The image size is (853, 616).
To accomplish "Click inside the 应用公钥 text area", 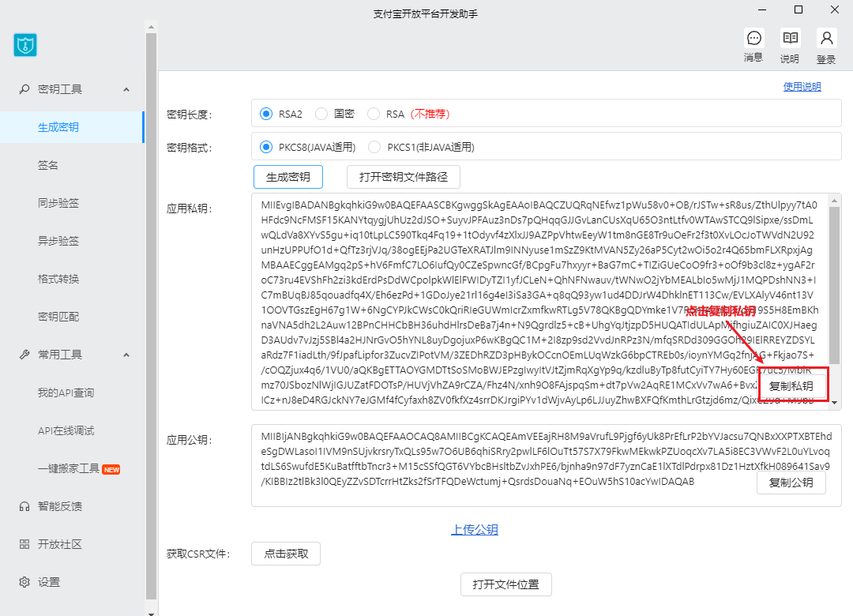I will click(x=547, y=466).
